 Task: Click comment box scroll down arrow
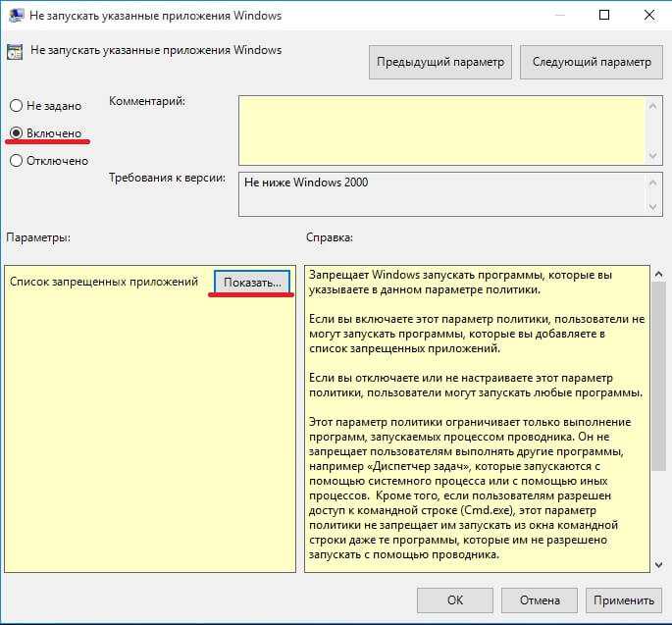tap(653, 155)
